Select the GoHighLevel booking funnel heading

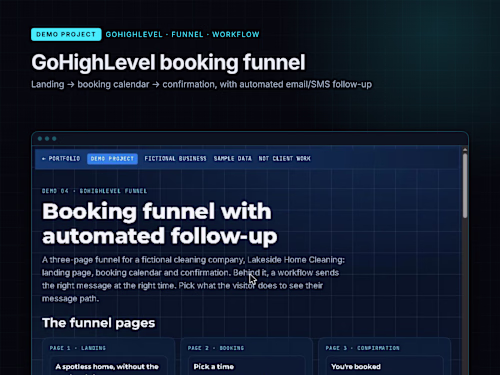[168, 62]
